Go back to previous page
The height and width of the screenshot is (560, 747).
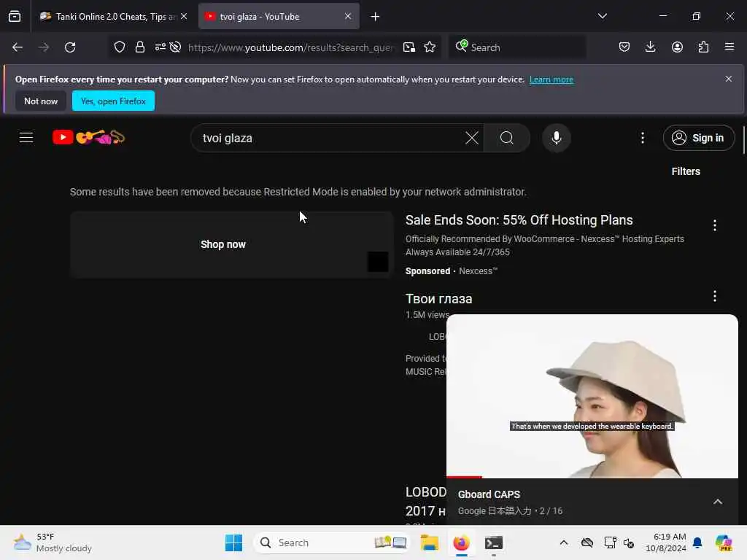pyautogui.click(x=18, y=47)
